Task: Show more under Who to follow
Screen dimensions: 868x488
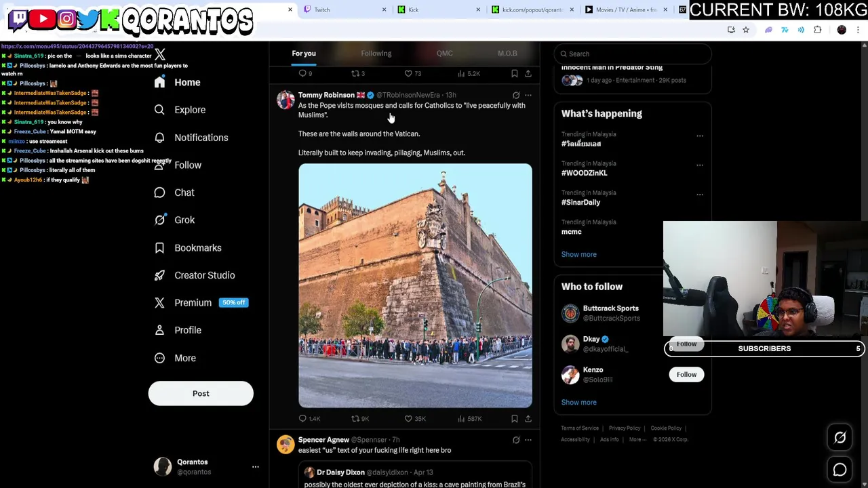Action: (578, 403)
